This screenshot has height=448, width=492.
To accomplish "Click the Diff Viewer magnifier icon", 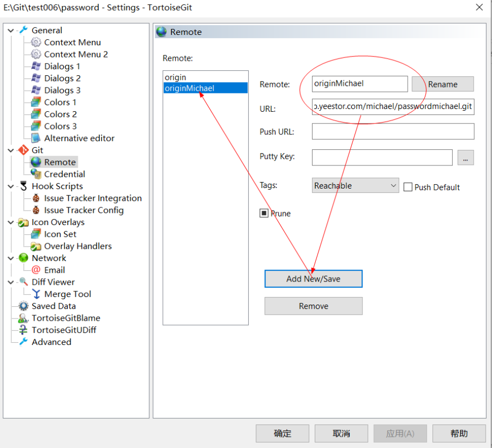I will tap(24, 281).
